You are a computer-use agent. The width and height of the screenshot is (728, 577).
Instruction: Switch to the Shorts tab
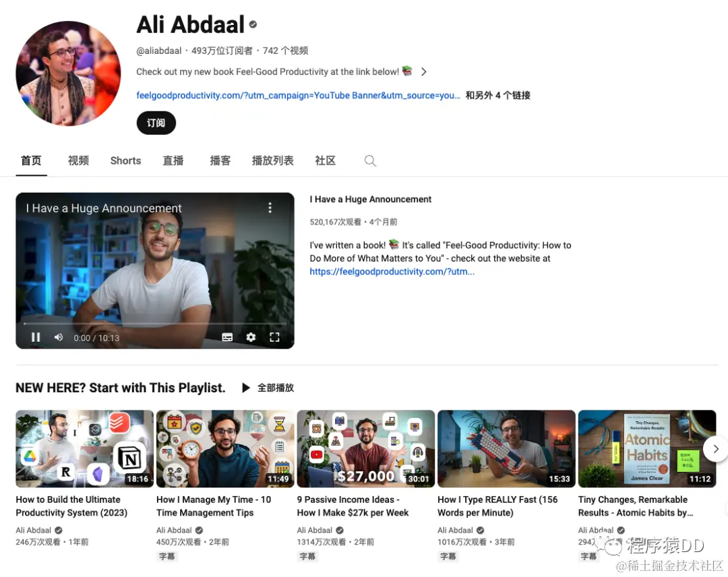[125, 161]
